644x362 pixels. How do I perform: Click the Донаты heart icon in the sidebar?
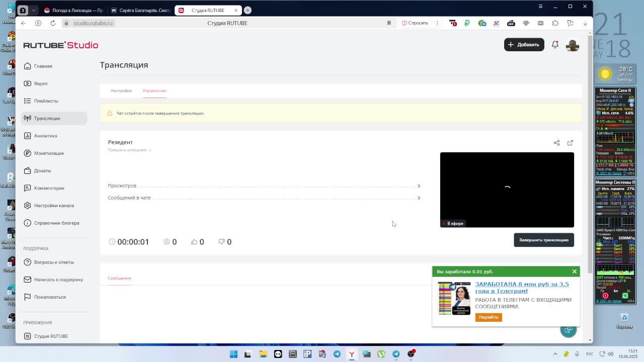[27, 170]
